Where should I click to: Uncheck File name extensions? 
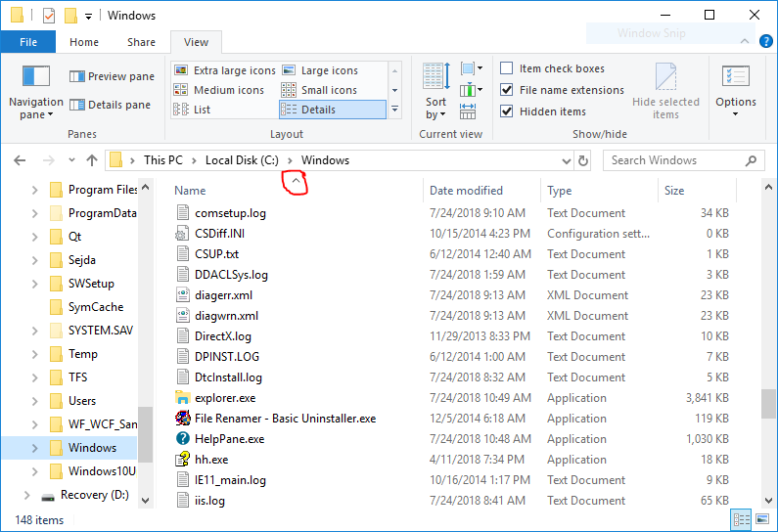(x=506, y=90)
